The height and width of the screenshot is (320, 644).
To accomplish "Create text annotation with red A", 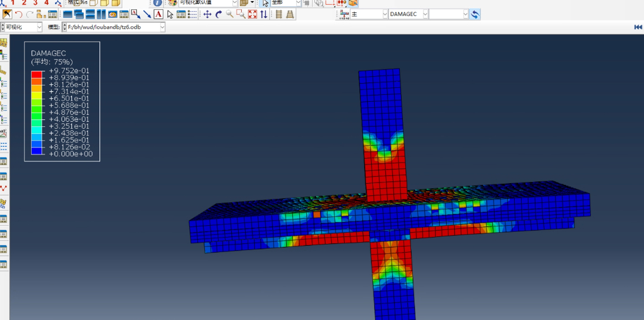I will pos(159,15).
